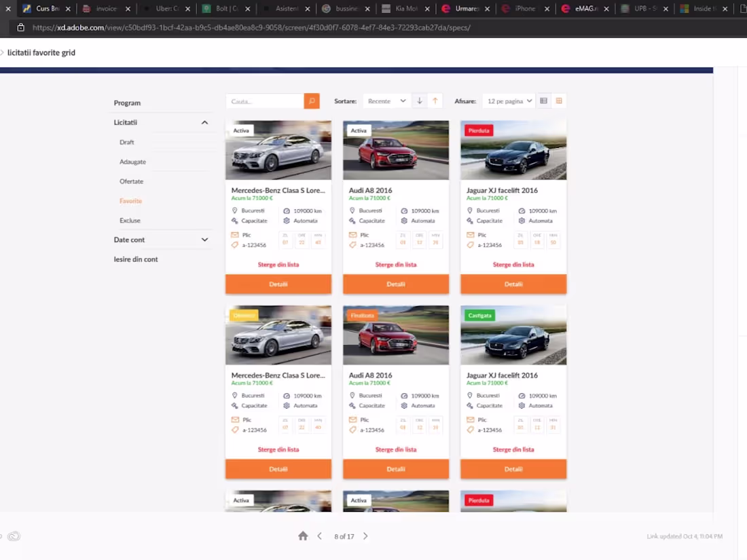Click the Detalii button on the Audi A8 card
The image size is (747, 560).
(395, 284)
